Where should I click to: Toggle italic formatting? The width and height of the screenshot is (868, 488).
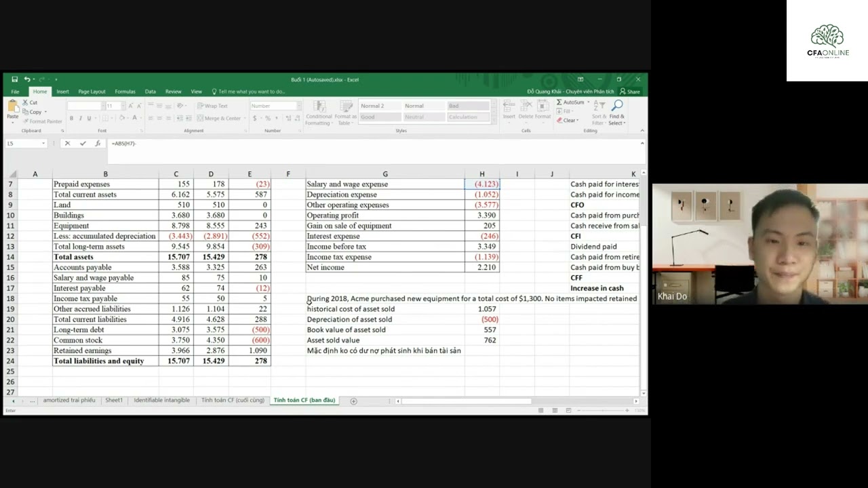tap(80, 118)
